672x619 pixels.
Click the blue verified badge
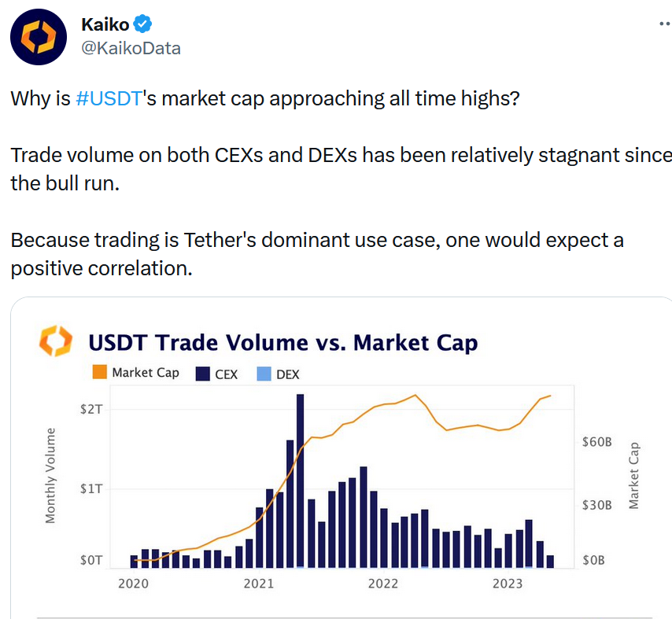pyautogui.click(x=142, y=25)
